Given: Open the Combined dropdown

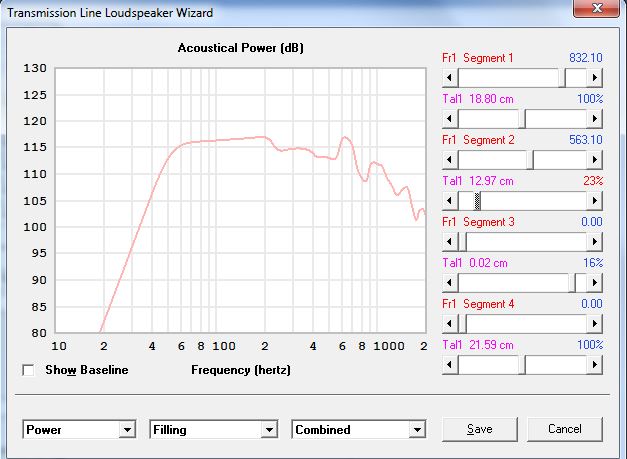Looking at the screenshot, I should point(359,429).
